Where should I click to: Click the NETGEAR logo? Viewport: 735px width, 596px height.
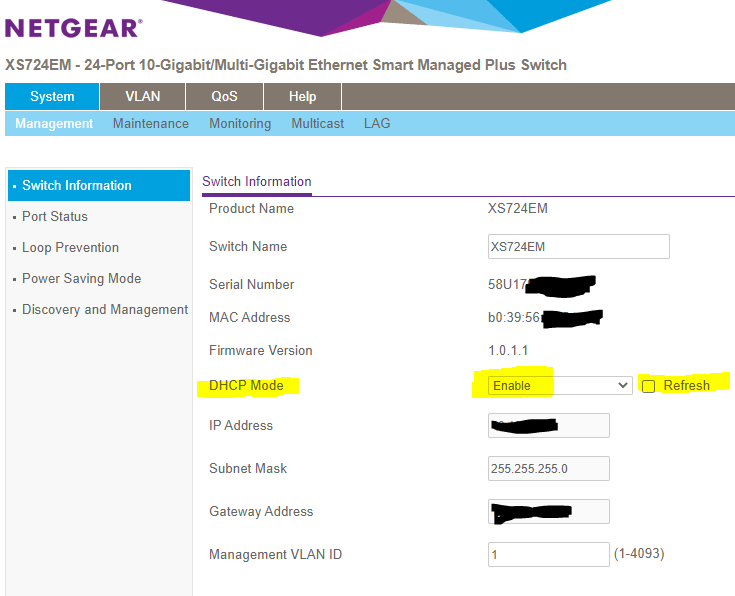tap(74, 27)
